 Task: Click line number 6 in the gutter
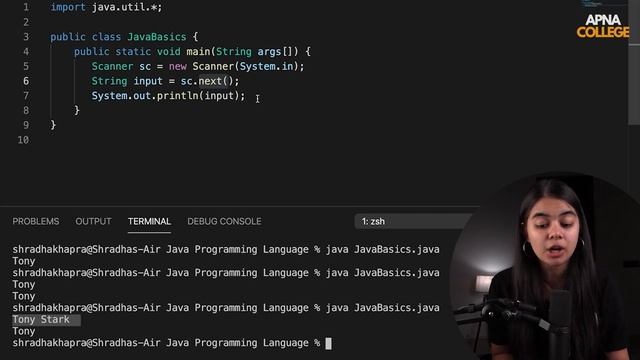26,81
